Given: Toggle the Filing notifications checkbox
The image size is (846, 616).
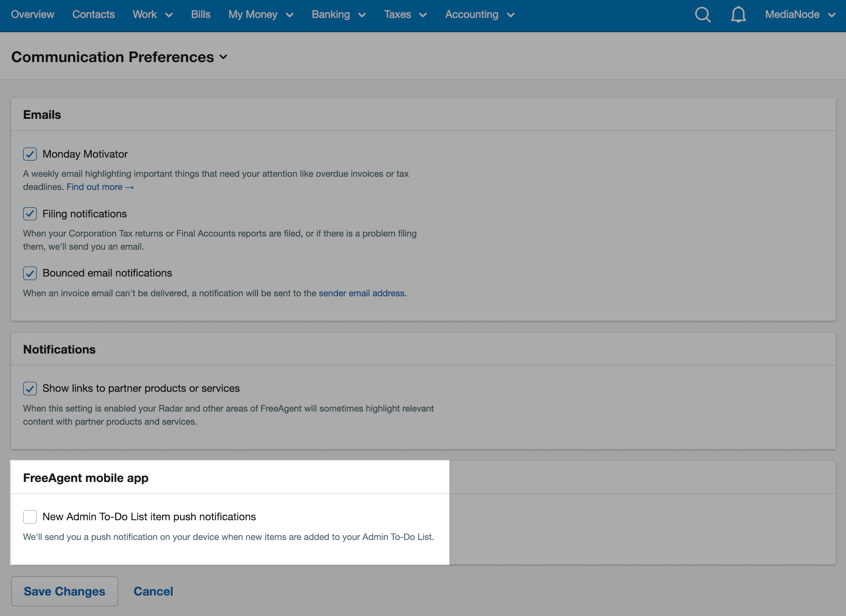Looking at the screenshot, I should click(x=30, y=214).
